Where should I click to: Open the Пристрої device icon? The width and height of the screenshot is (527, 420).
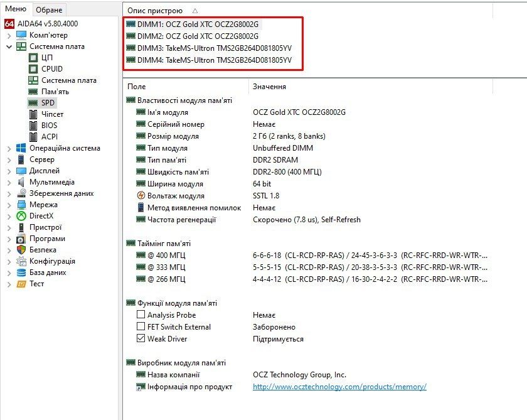[x=21, y=227]
